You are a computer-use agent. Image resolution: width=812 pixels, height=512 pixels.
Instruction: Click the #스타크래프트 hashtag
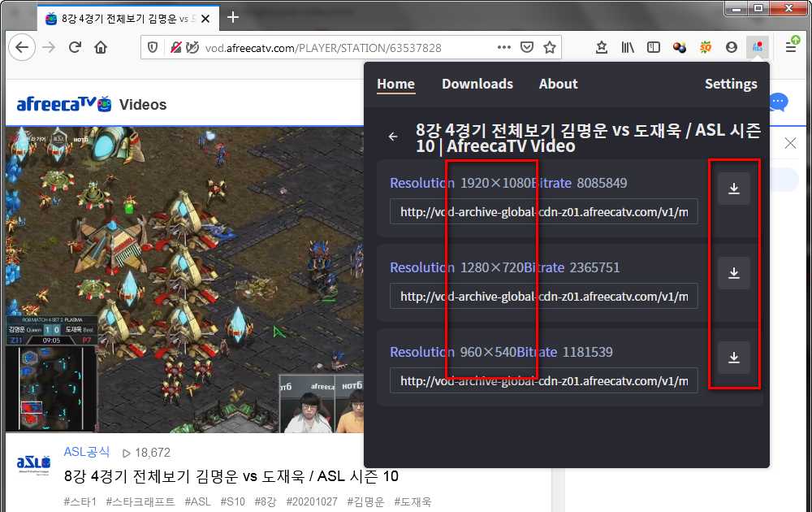140,501
